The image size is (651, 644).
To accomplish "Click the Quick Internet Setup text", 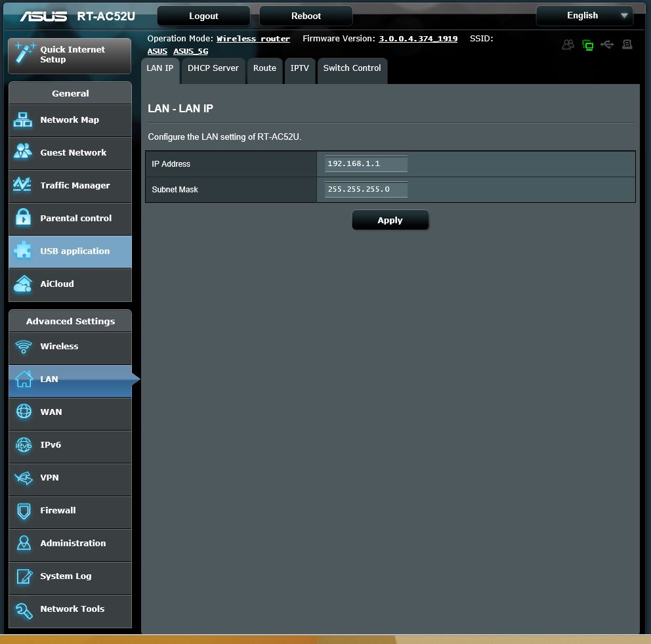I will (72, 54).
